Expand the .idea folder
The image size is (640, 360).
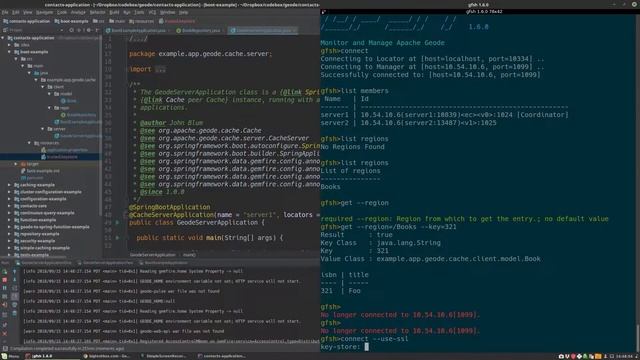coord(9,45)
